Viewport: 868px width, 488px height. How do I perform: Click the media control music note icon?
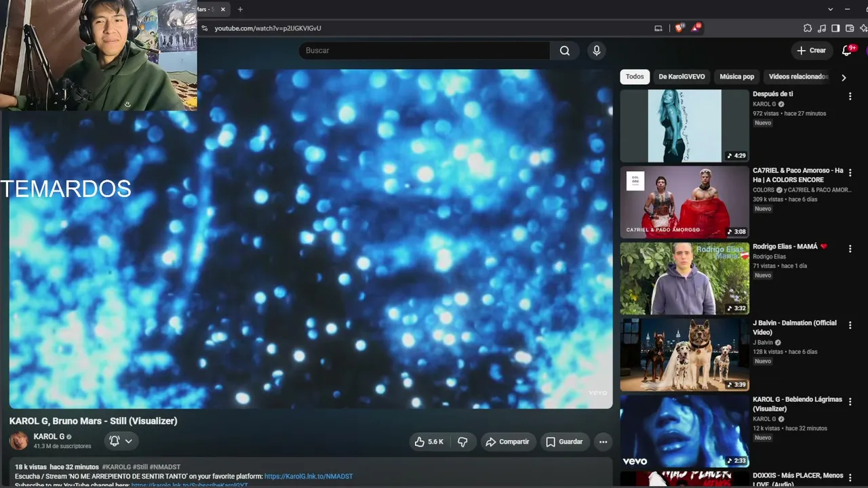tap(821, 28)
